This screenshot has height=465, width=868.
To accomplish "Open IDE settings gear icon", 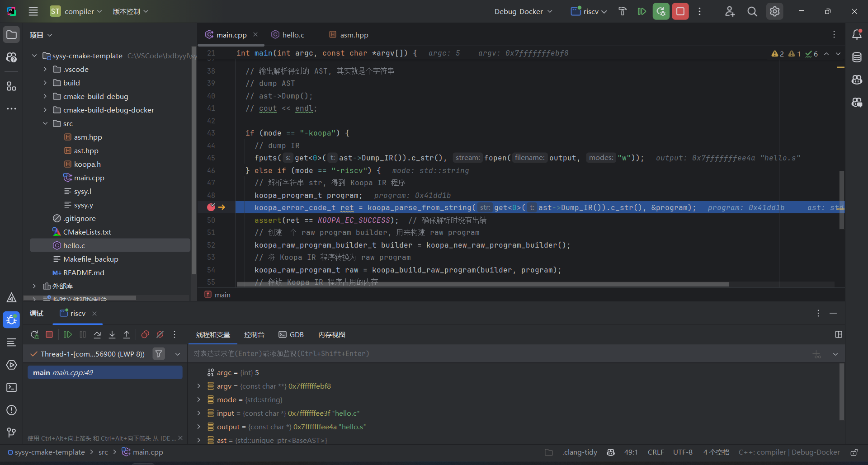I will (x=774, y=12).
